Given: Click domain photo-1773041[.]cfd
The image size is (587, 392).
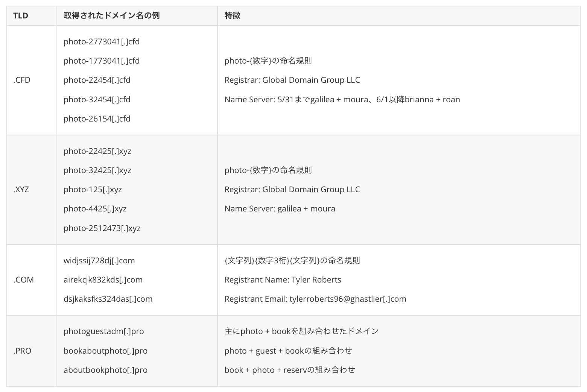Looking at the screenshot, I should tap(102, 61).
